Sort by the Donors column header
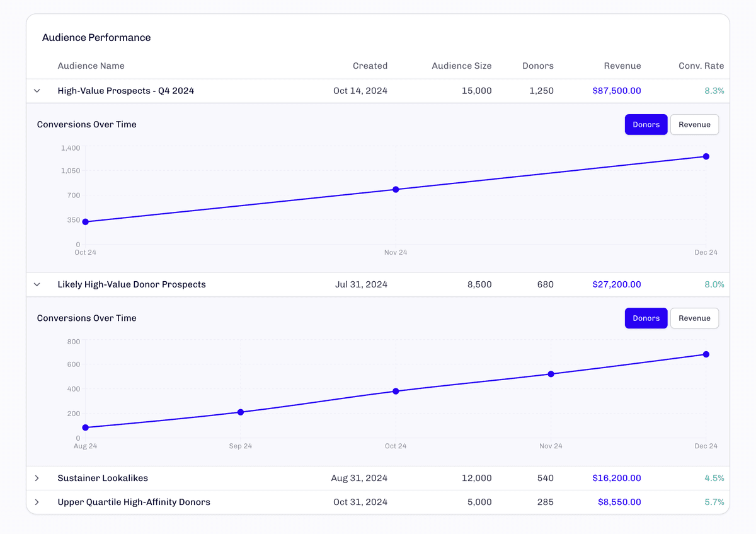 point(537,66)
